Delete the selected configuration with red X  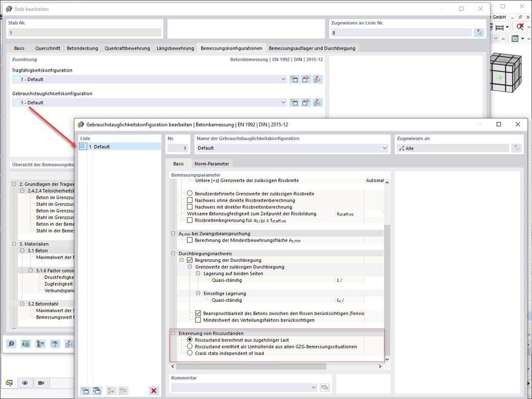click(153, 390)
